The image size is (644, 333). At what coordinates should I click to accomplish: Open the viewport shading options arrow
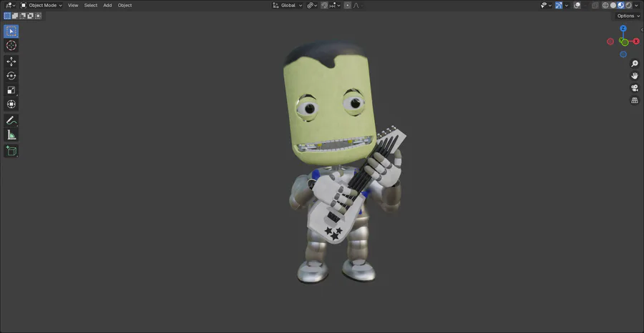point(636,5)
